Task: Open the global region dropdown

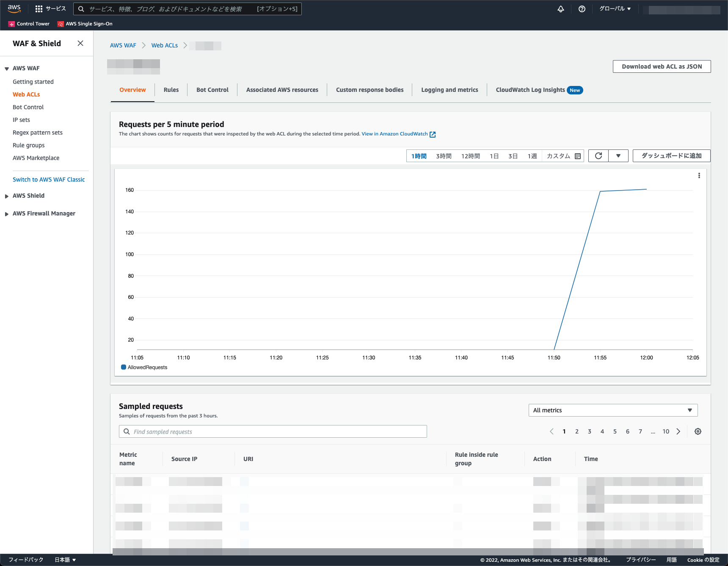Action: [615, 9]
